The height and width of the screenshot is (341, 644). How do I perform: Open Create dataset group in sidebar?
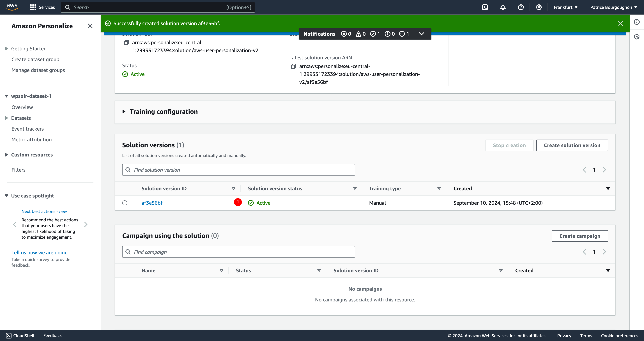coord(35,59)
